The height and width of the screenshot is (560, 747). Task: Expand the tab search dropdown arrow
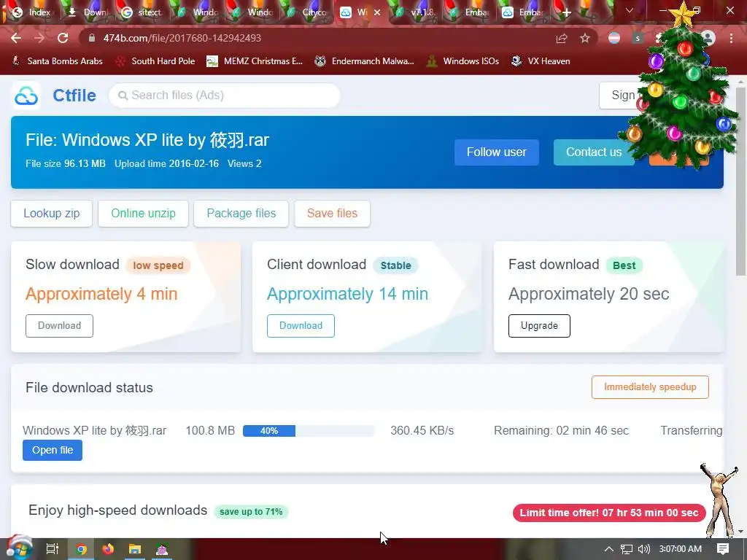click(x=630, y=10)
